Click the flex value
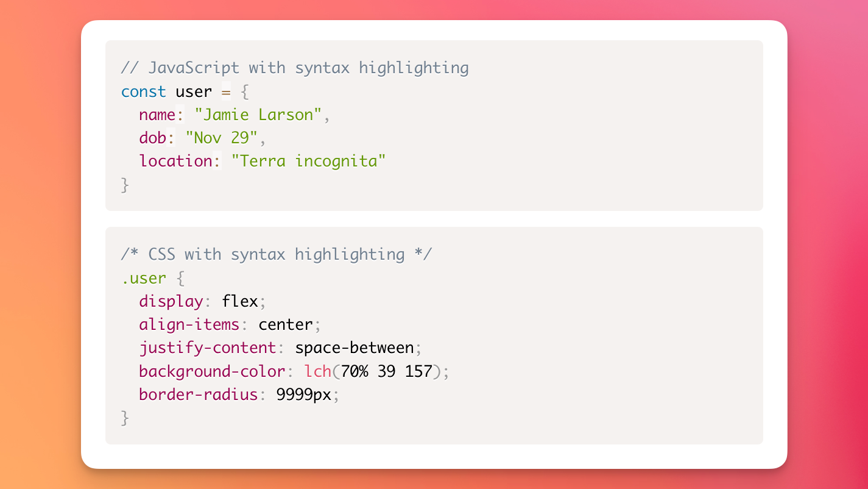Screen dimensions: 868x489 click(239, 301)
